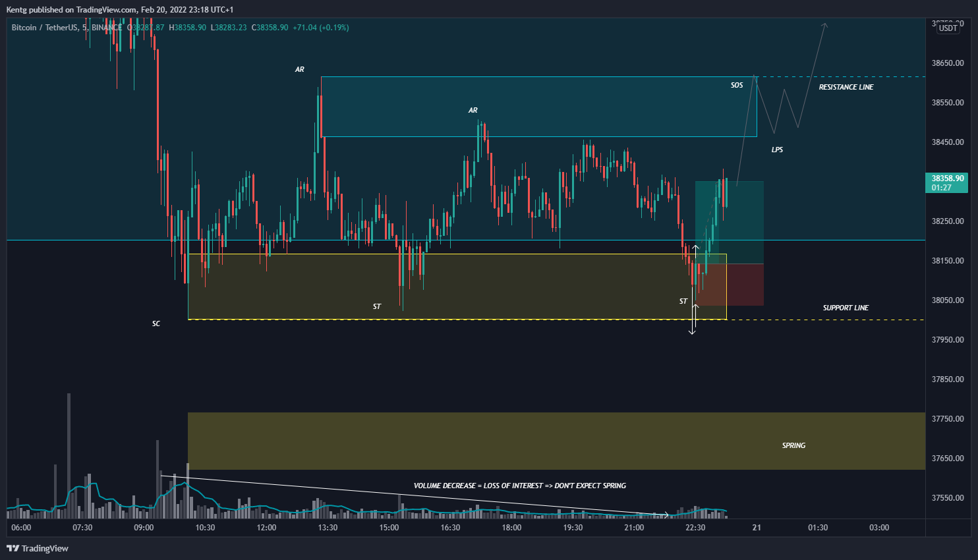Click the 19:30 time axis label
The width and height of the screenshot is (978, 560).
573,528
